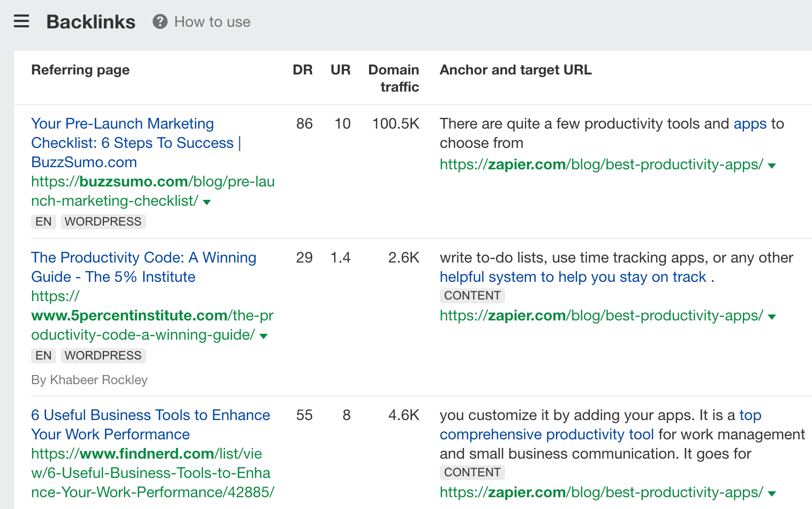Open the 6 Useful Business Tools title link
Image resolution: width=812 pixels, height=509 pixels.
click(x=151, y=424)
